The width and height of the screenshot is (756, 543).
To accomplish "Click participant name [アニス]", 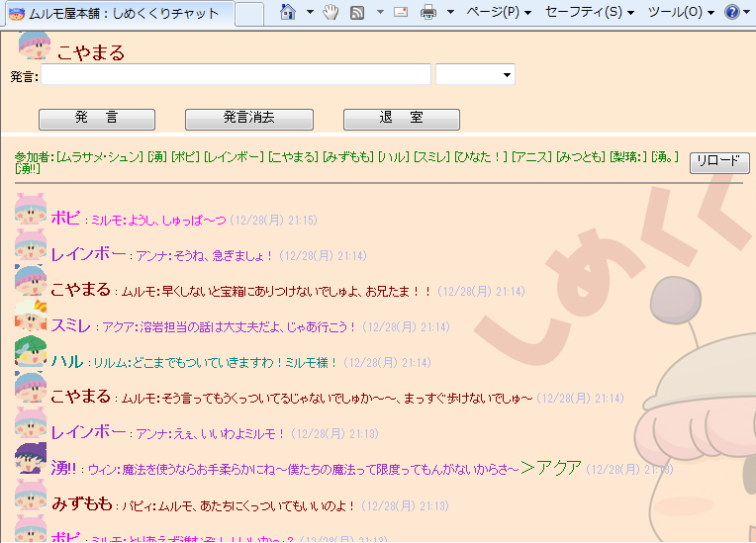I will [531, 157].
